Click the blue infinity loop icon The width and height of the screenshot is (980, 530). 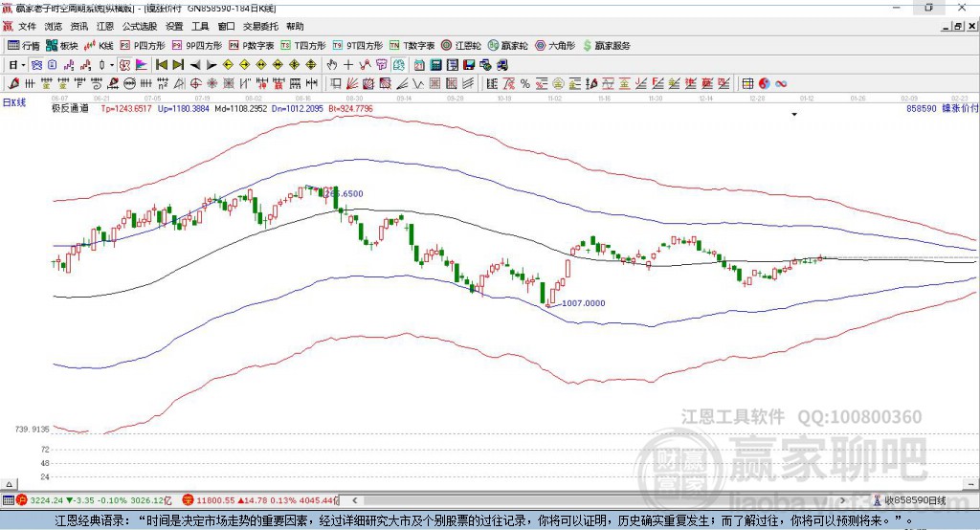[781, 84]
